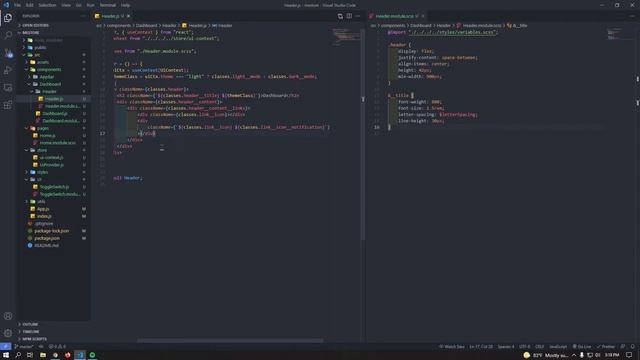The image size is (640, 360).
Task: Click the Ln 17 Col cursor position indicator
Action: tap(481, 347)
